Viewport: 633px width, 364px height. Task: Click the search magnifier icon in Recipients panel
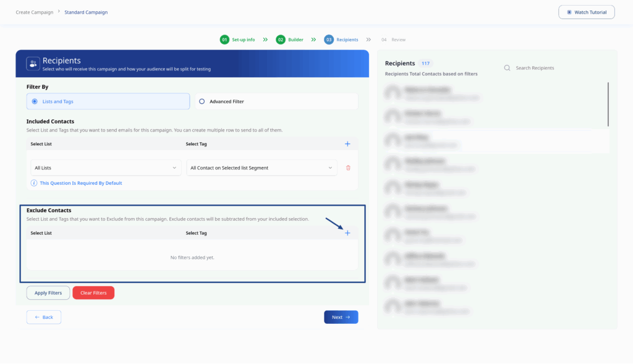pos(507,68)
